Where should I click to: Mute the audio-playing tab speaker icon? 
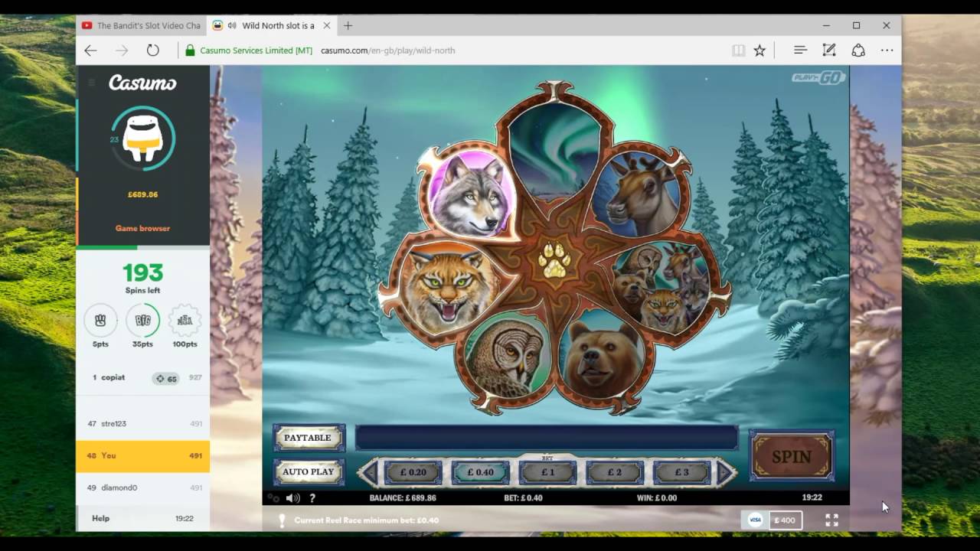232,25
